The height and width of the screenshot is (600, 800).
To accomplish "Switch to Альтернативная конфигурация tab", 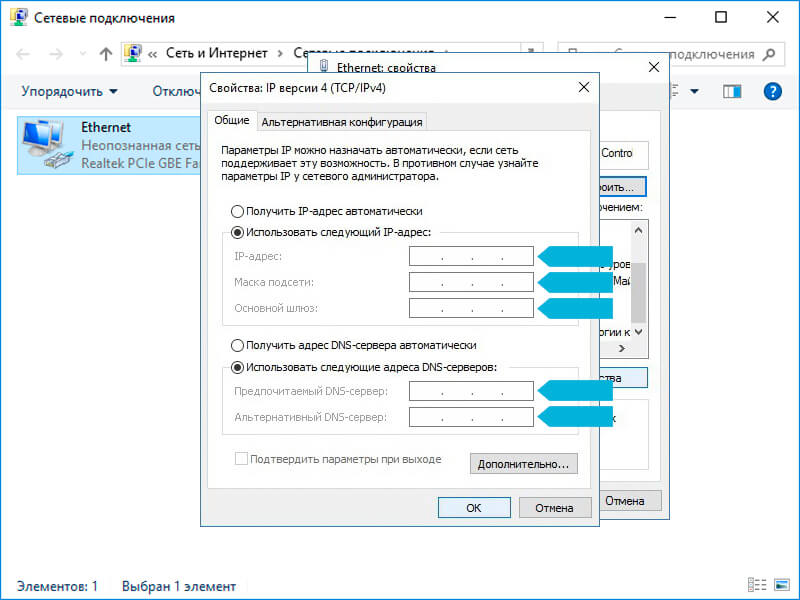I will (x=342, y=122).
